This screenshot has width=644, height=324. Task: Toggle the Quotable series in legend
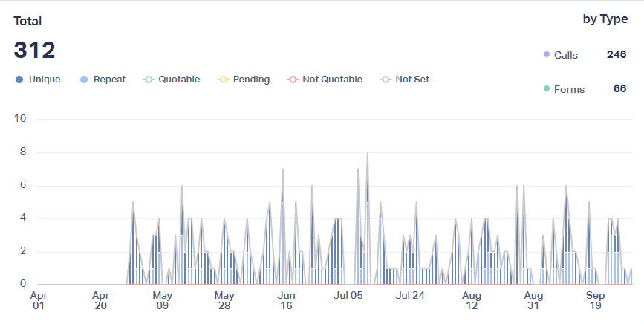tap(171, 80)
